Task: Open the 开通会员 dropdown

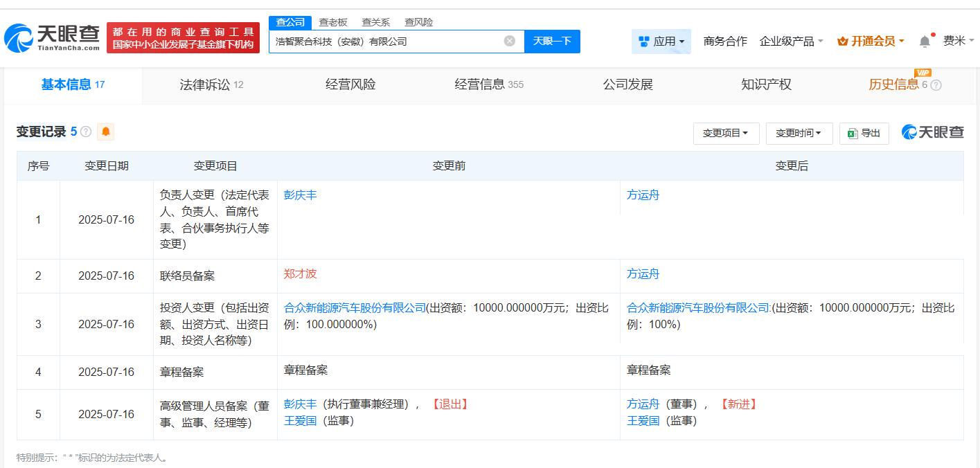Action: [x=871, y=42]
